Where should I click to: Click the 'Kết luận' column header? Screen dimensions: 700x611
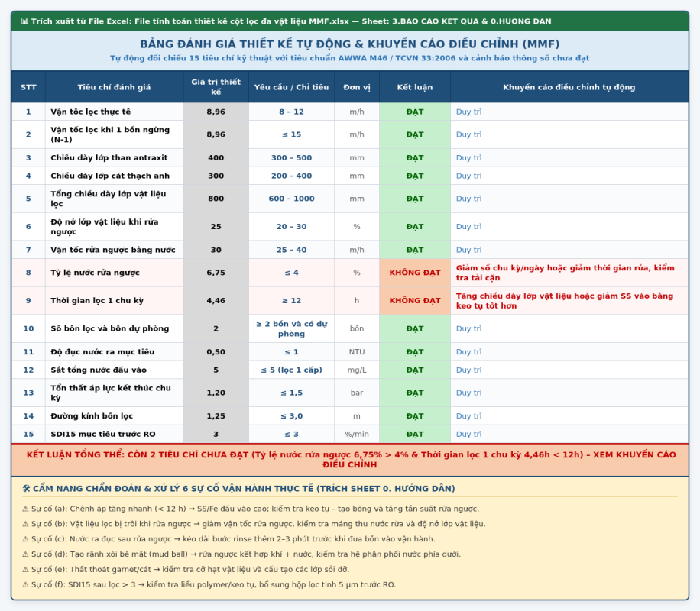415,87
